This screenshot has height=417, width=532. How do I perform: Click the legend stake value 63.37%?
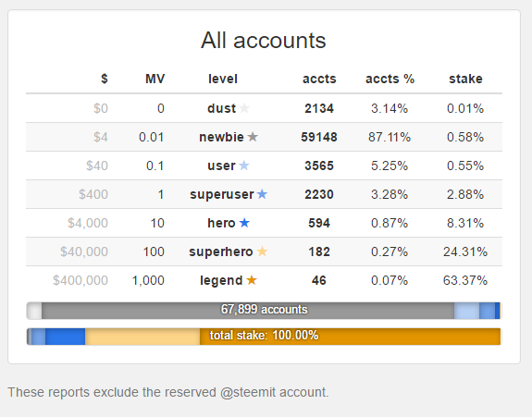tap(465, 280)
